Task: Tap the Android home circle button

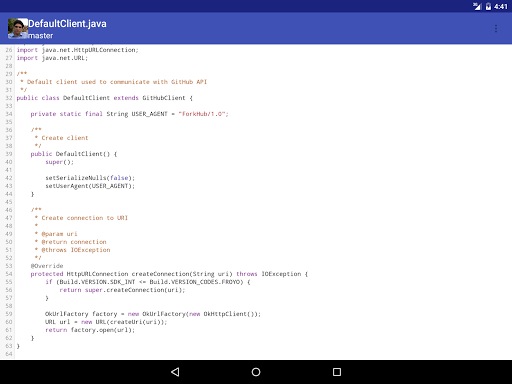Action: click(x=256, y=372)
